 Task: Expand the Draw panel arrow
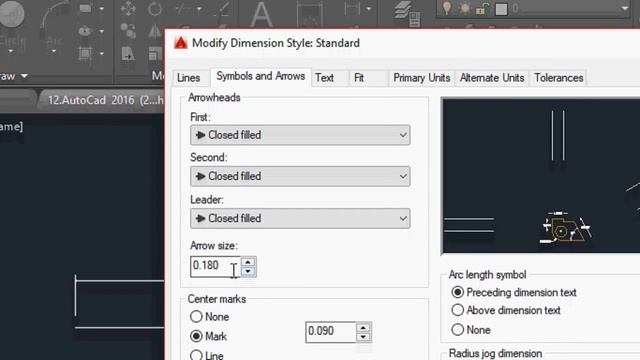pyautogui.click(x=24, y=76)
